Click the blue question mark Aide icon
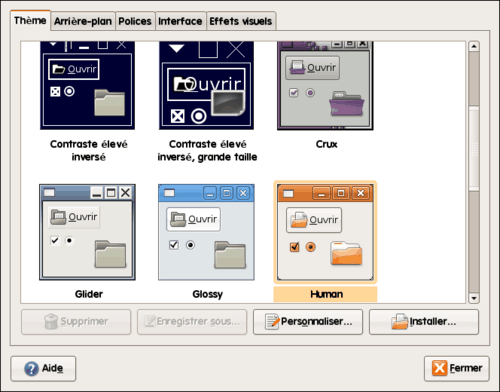 pyautogui.click(x=31, y=369)
